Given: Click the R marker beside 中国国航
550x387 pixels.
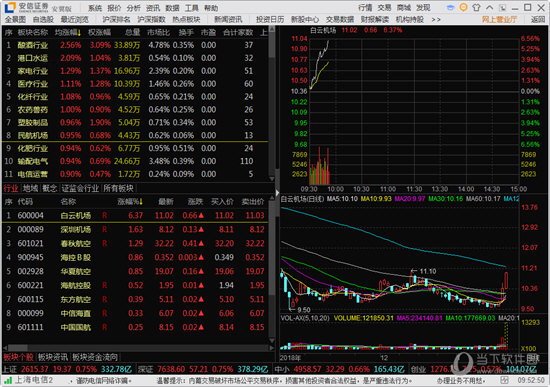Looking at the screenshot, I should tap(104, 327).
